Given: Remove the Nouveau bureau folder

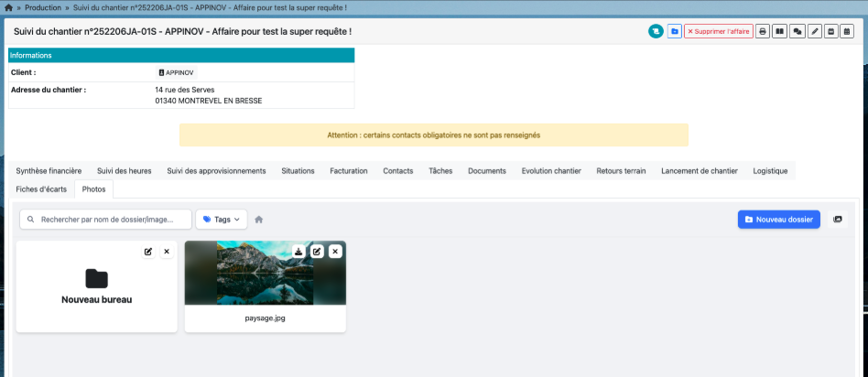Looking at the screenshot, I should [x=167, y=252].
